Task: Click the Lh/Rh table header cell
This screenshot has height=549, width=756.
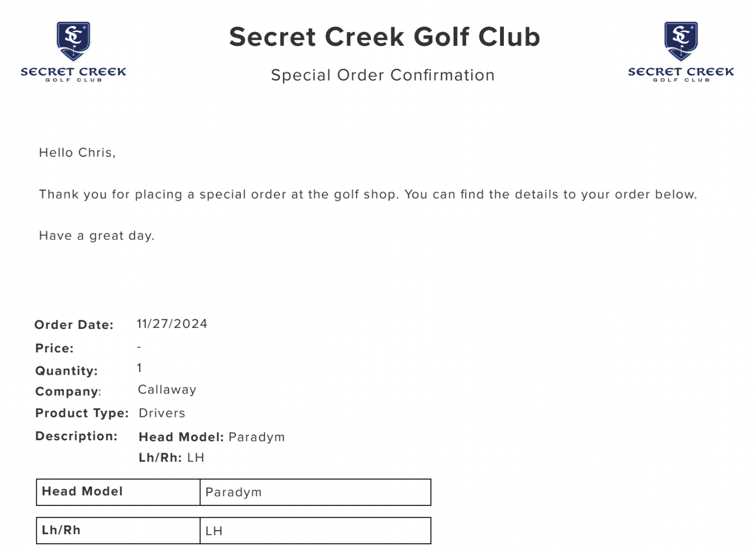Action: click(x=118, y=530)
